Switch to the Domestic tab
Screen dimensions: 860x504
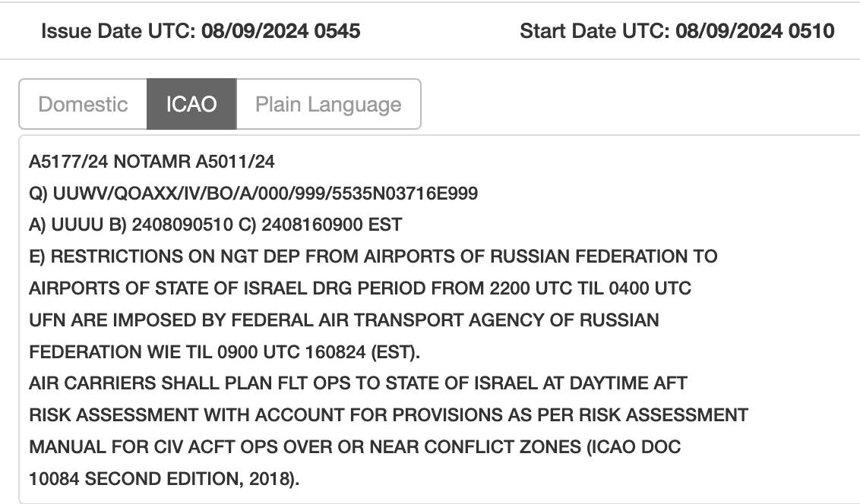(83, 104)
